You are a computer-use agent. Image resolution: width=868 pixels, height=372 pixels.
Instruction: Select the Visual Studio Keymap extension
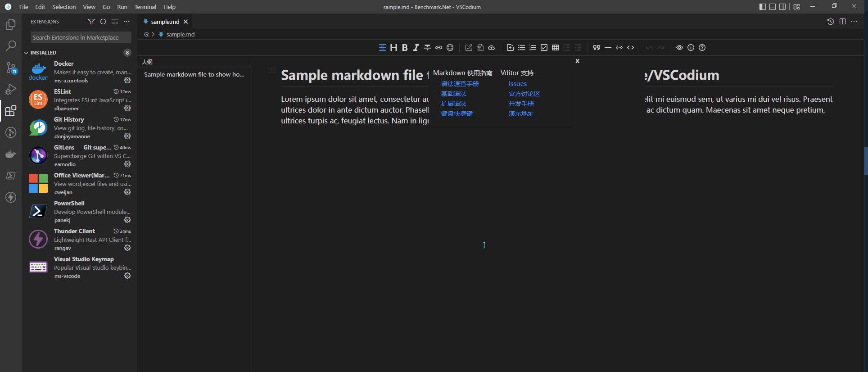[x=79, y=268]
